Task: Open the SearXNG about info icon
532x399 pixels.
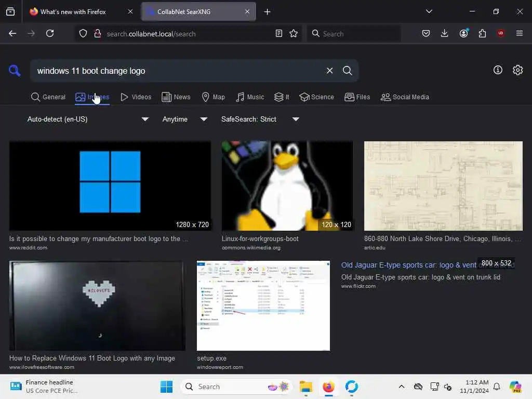Action: tap(498, 70)
